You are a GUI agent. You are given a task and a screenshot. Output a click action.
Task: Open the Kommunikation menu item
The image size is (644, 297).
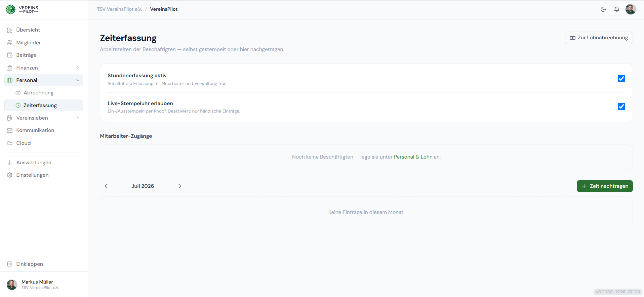(43, 130)
